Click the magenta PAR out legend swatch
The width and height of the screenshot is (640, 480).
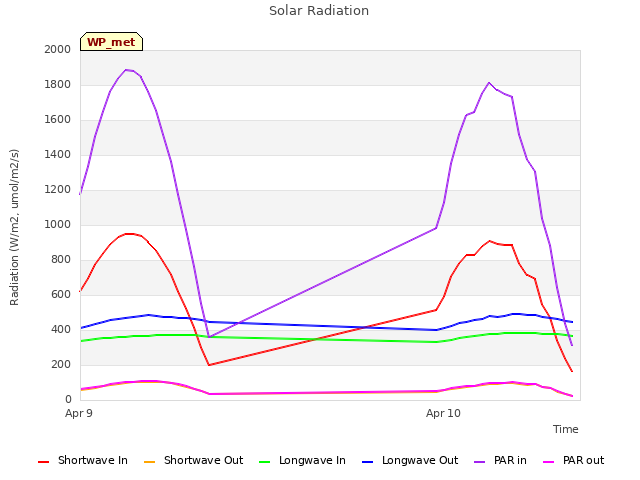(549, 462)
